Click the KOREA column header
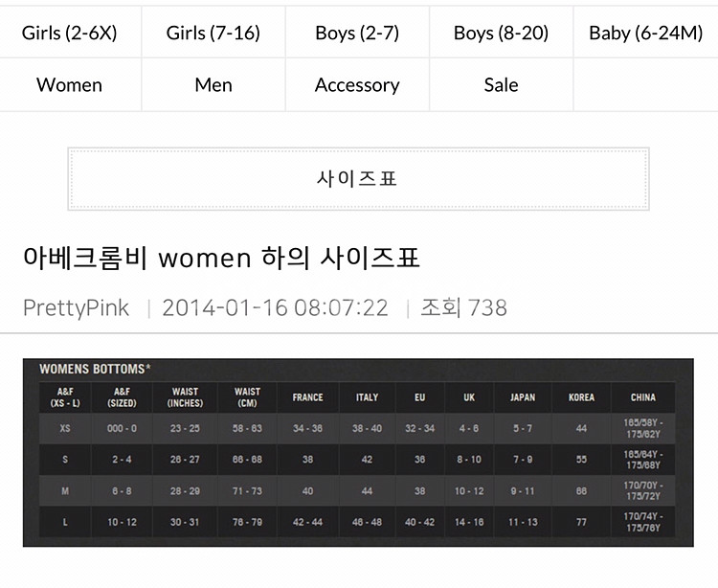This screenshot has width=718, height=588. (x=581, y=397)
